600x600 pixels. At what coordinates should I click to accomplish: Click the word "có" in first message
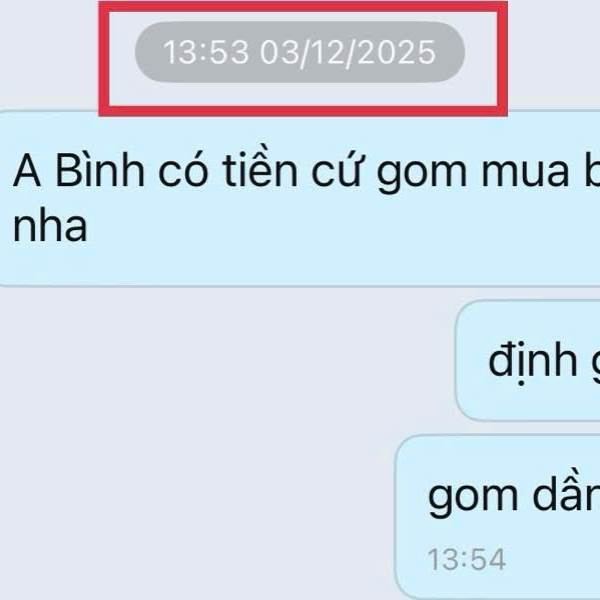(183, 170)
